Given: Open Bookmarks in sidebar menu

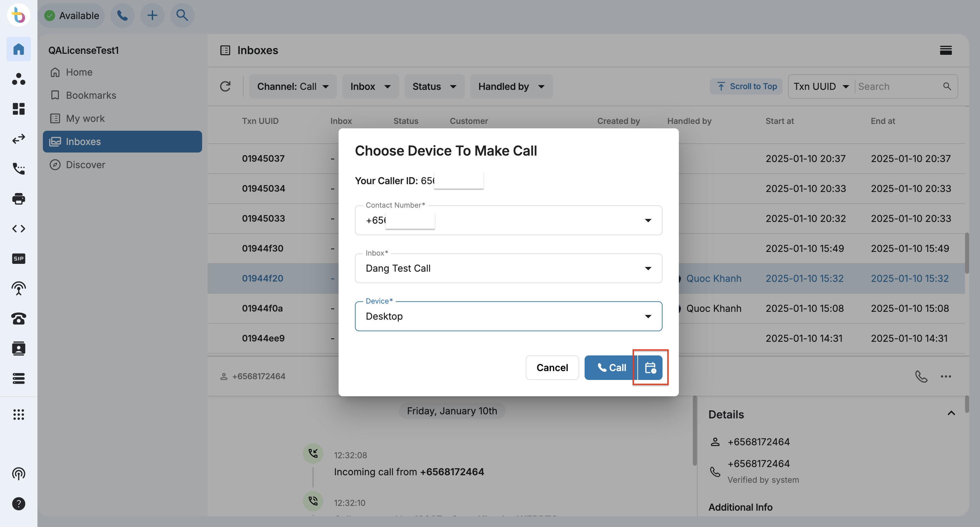Looking at the screenshot, I should (x=122, y=95).
